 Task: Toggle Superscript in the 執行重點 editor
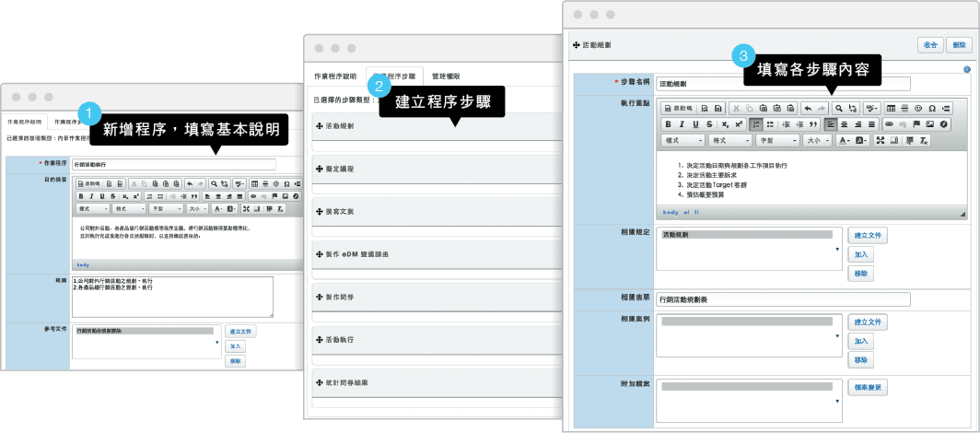click(x=739, y=124)
